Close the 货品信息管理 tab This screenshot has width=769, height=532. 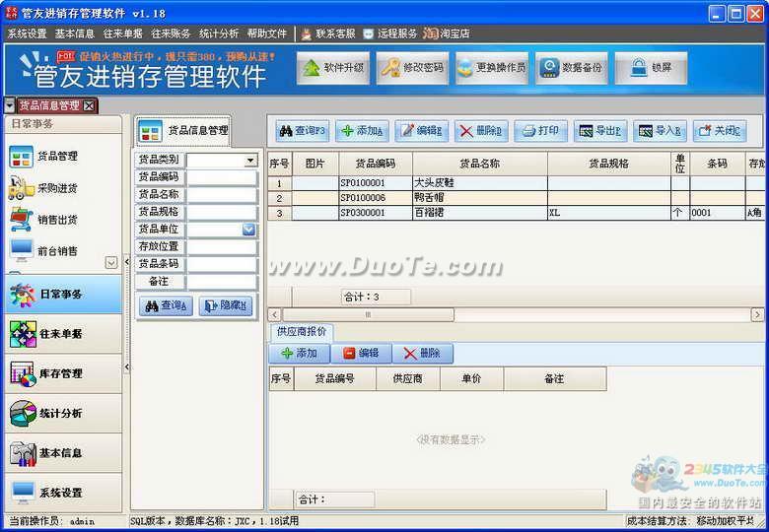(x=89, y=105)
